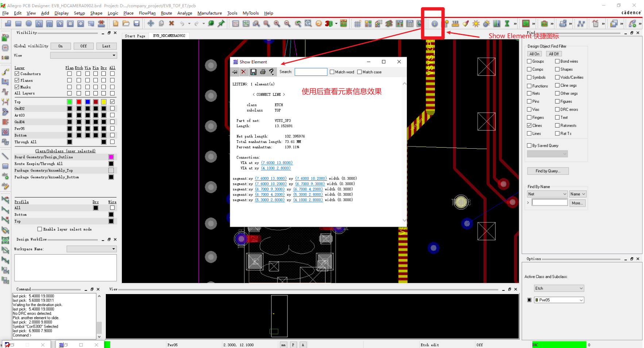
Task: Click the 3D view toolbar icon
Action: tap(329, 24)
